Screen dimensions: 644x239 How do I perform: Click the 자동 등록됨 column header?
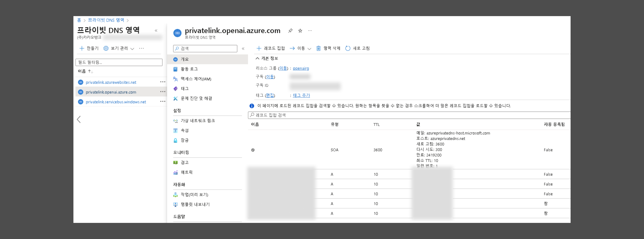pyautogui.click(x=554, y=124)
